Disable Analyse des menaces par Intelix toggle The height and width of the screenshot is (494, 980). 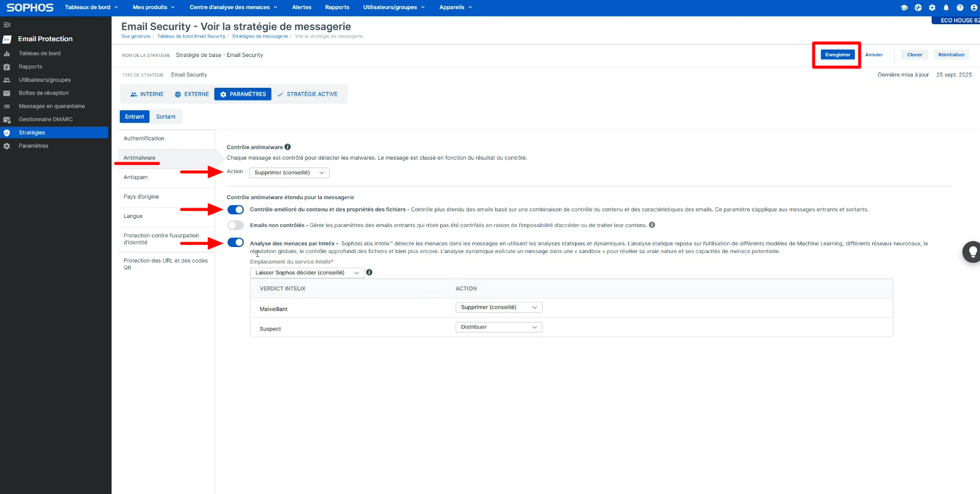coord(236,243)
